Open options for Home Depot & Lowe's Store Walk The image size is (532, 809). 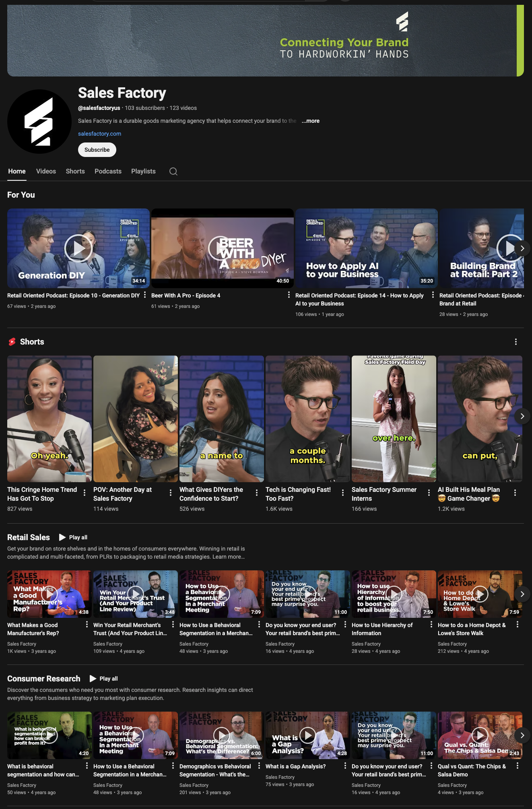coord(518,625)
